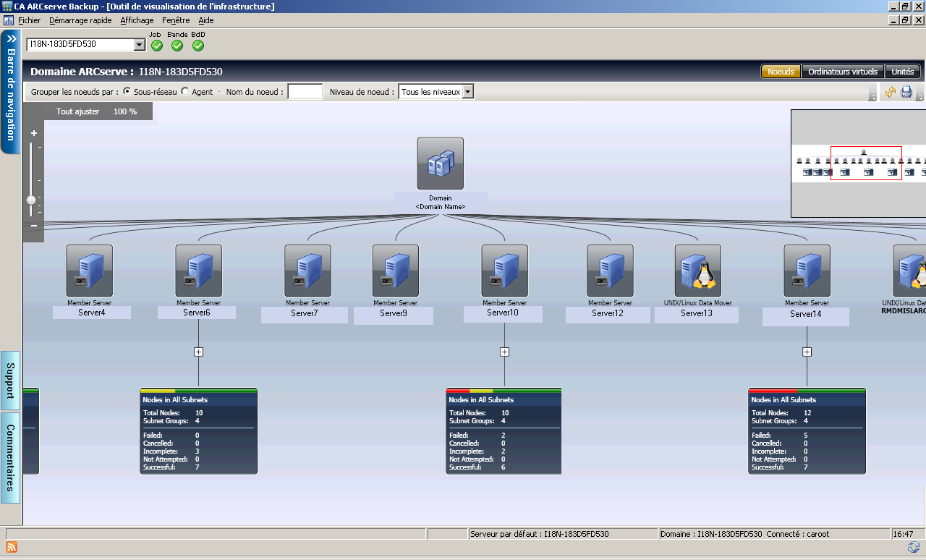Expand the subnet tree under Server10
The width and height of the screenshot is (926, 560).
coord(505,352)
